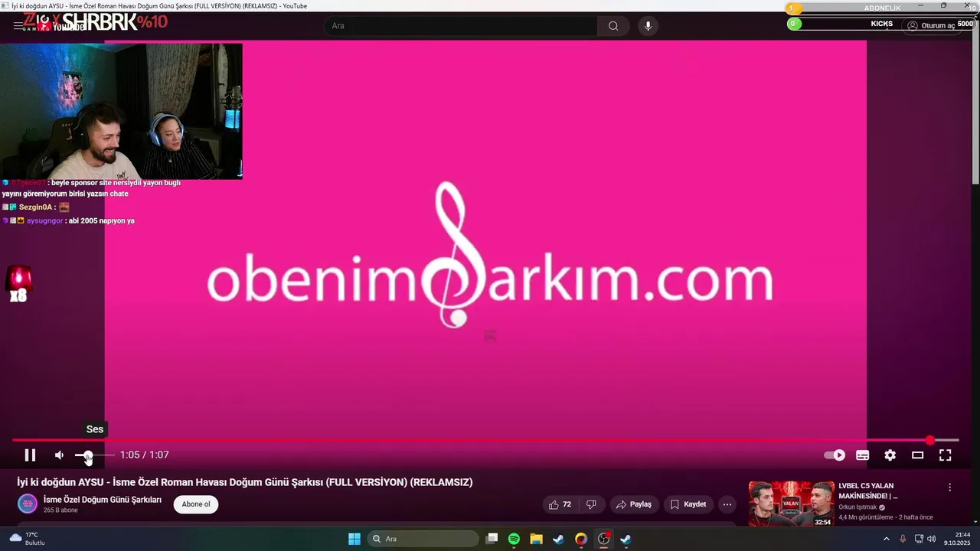Screen dimensions: 980x551
Task: Open the more actions ellipsis menu
Action: coord(727,504)
